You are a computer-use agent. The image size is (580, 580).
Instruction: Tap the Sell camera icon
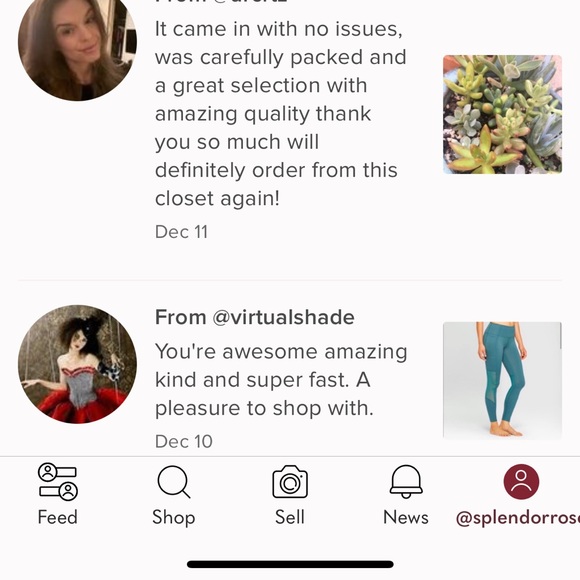click(290, 481)
